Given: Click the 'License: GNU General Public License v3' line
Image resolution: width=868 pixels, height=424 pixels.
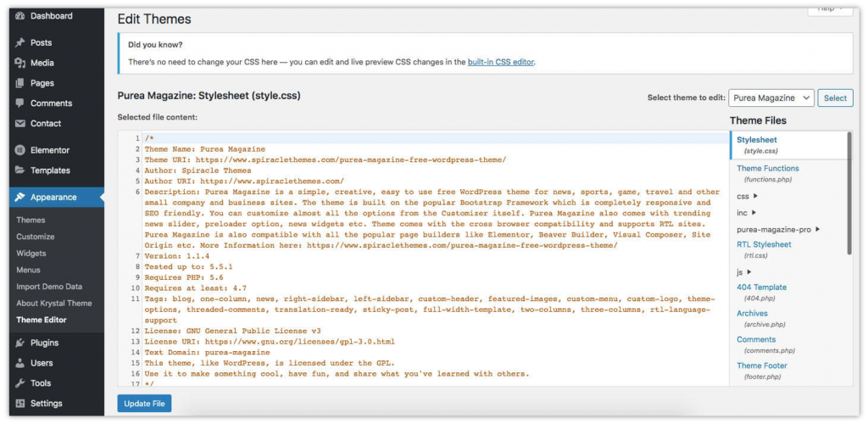Looking at the screenshot, I should [231, 331].
